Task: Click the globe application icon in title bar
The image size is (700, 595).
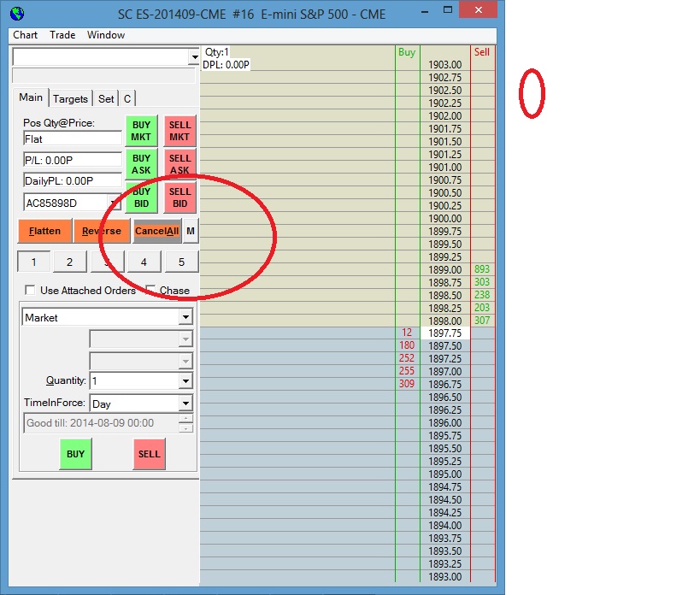Action: click(x=17, y=14)
